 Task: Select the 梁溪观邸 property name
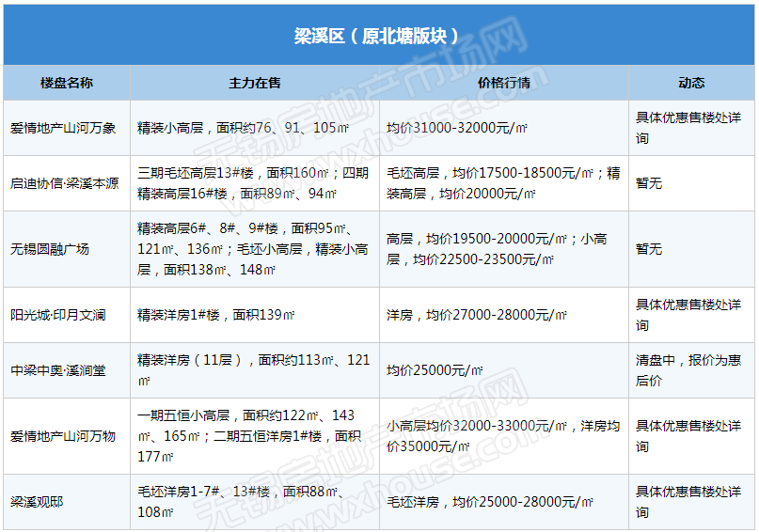click(37, 502)
